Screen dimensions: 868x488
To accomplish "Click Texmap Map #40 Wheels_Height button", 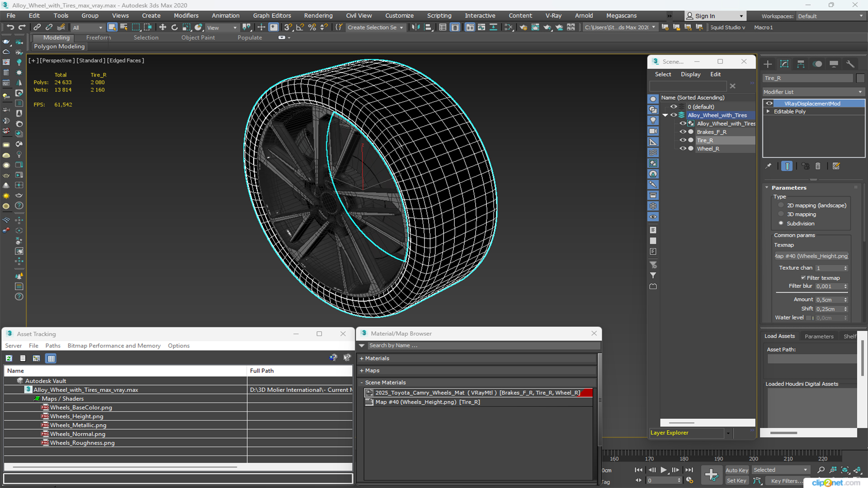I will coord(811,256).
